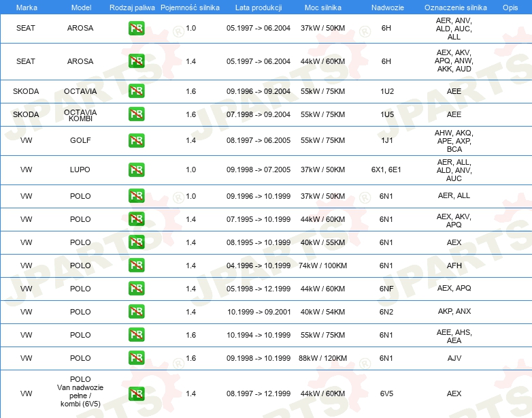Viewport: 532px width, 418px height.
Task: Select fuel icon in POLO 6NF body row
Action: point(136,288)
